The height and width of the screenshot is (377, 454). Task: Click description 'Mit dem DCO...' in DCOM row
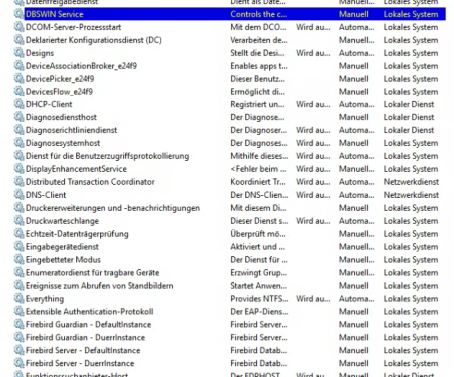(258, 27)
